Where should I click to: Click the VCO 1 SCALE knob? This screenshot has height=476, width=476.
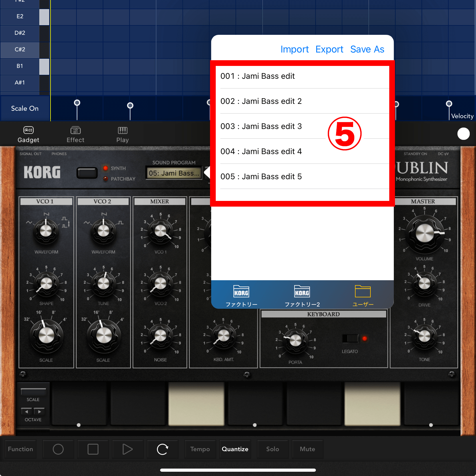46,336
